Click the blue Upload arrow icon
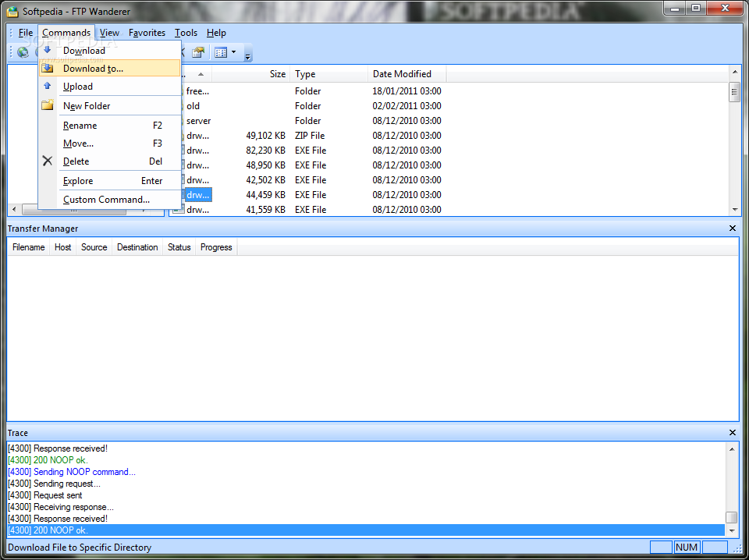 click(x=48, y=86)
